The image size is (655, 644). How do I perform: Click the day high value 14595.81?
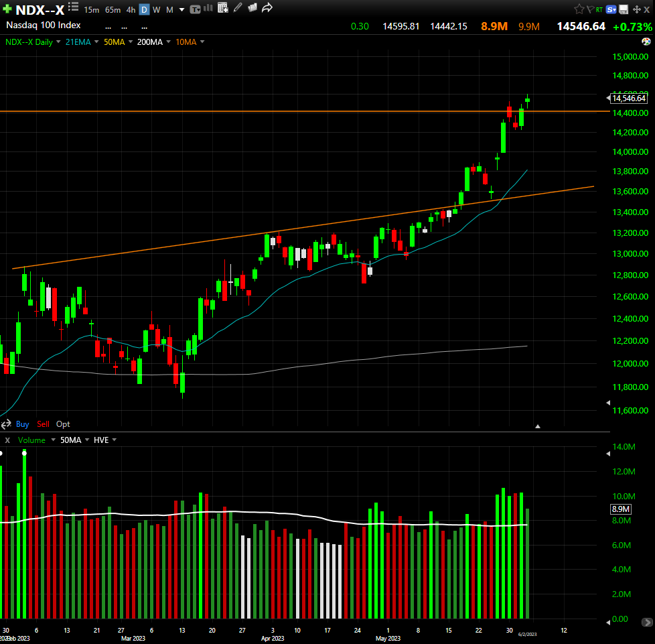[x=401, y=26]
